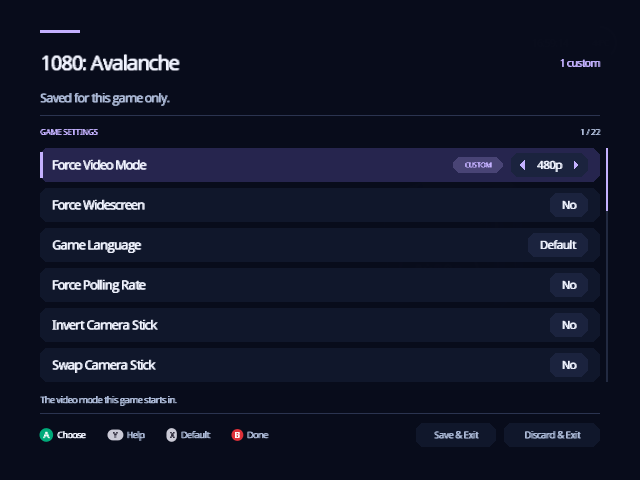Toggle the Force Polling Rate No value
The image size is (640, 480).
point(569,285)
